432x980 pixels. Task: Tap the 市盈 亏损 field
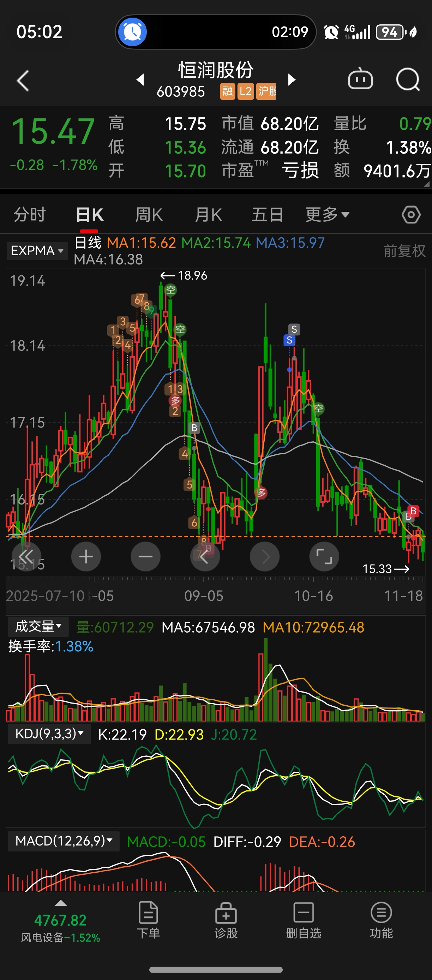click(270, 171)
